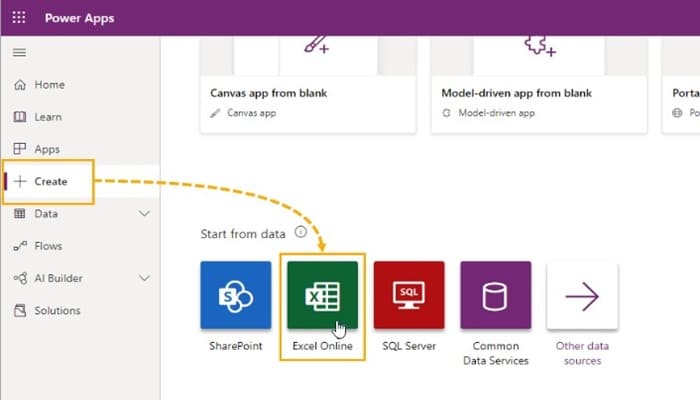Click the Power Apps title

79,18
